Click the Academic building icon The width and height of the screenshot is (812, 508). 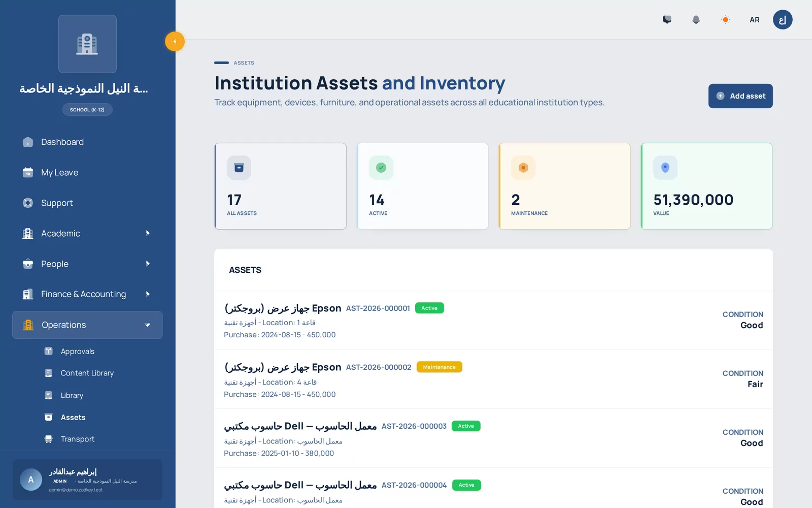[28, 234]
